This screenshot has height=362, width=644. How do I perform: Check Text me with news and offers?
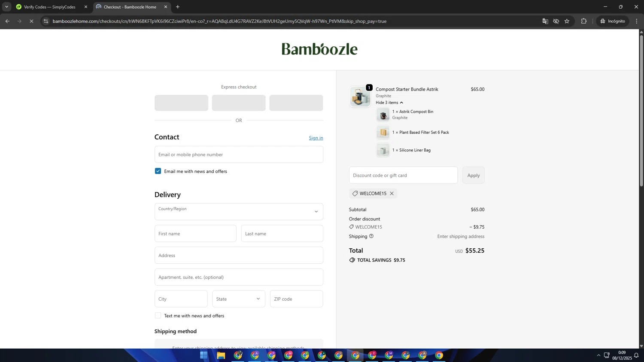pos(158,316)
